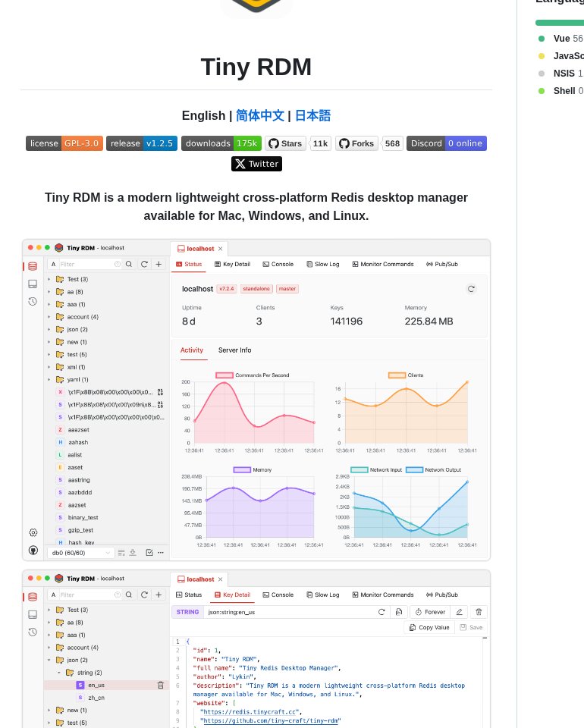The width and height of the screenshot is (584, 728).
Task: Open the X Twitter badge
Action: pos(256,164)
